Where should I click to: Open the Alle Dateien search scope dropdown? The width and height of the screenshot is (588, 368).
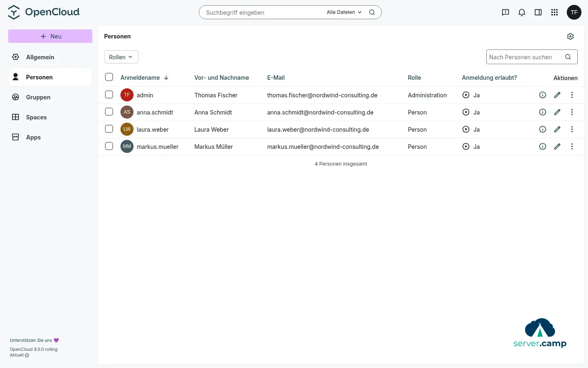[x=344, y=12]
